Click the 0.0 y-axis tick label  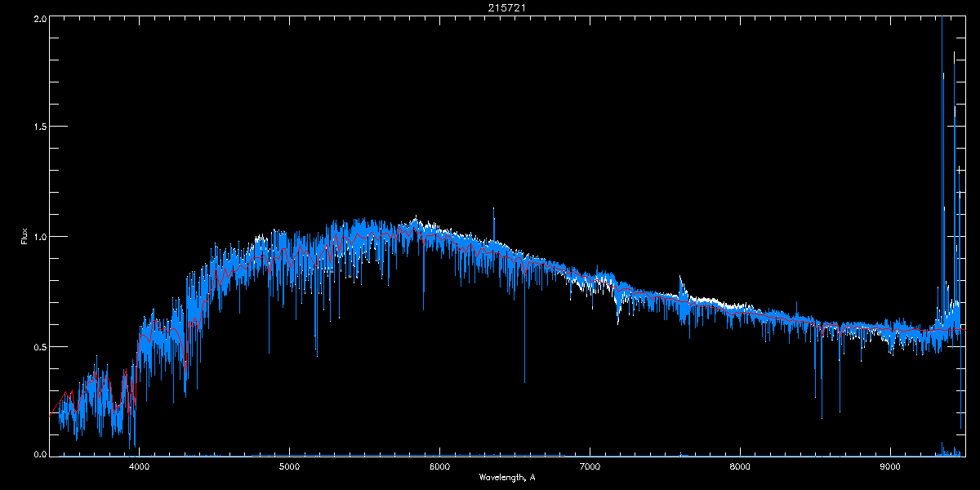(x=40, y=453)
